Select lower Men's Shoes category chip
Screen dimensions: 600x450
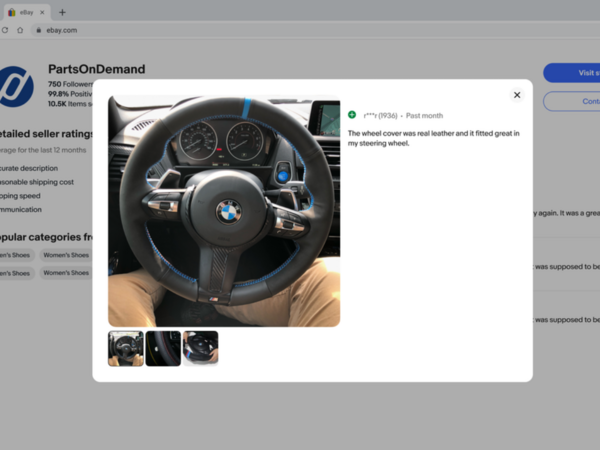17,273
